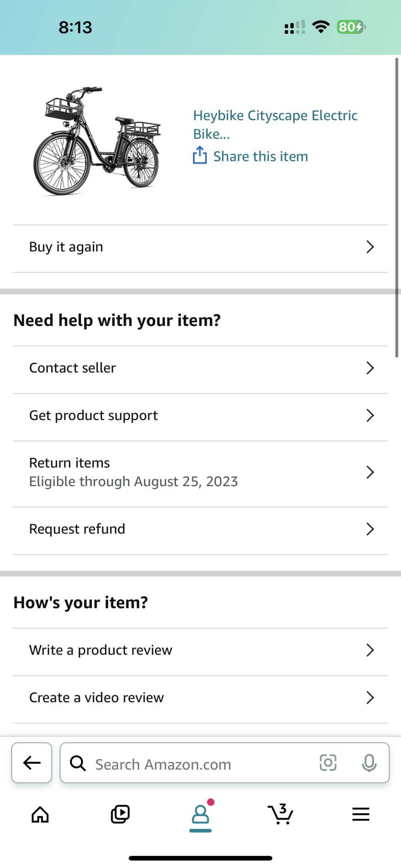Open the shopping cart icon

pos(281,814)
